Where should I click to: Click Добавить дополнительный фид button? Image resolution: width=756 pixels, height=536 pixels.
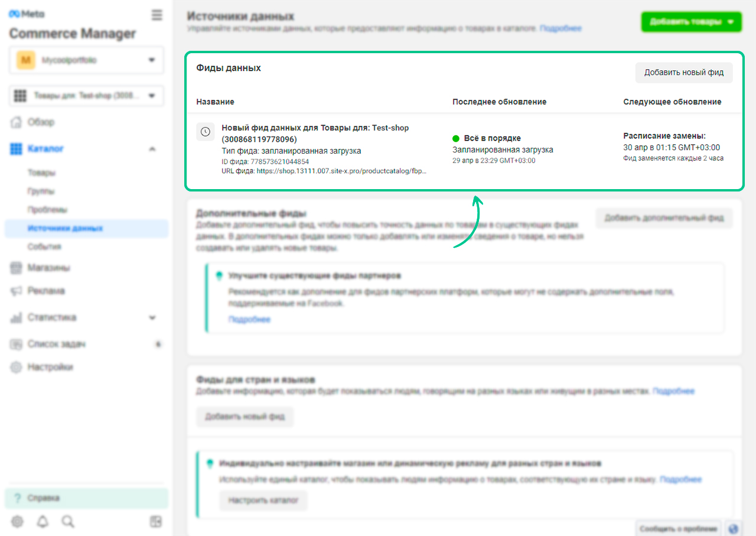pyautogui.click(x=664, y=217)
